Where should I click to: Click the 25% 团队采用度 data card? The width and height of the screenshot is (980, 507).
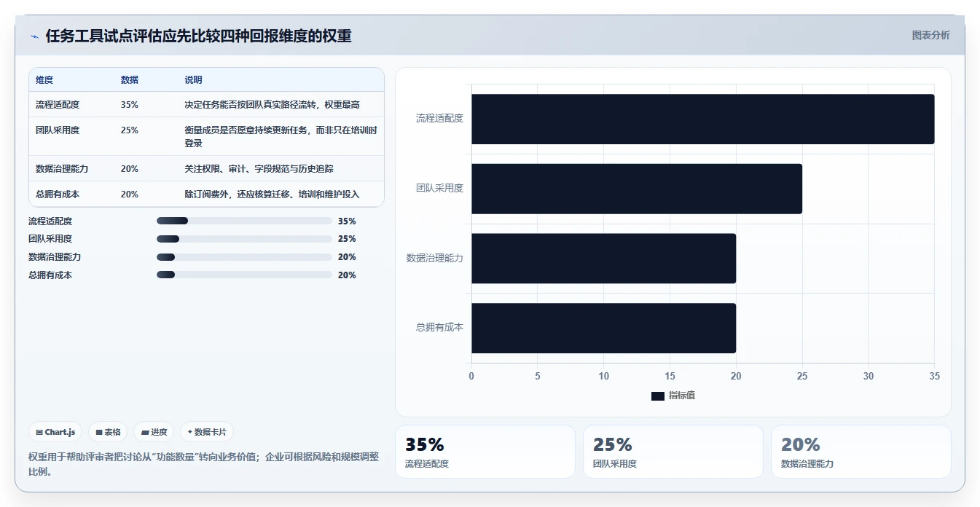click(x=673, y=452)
